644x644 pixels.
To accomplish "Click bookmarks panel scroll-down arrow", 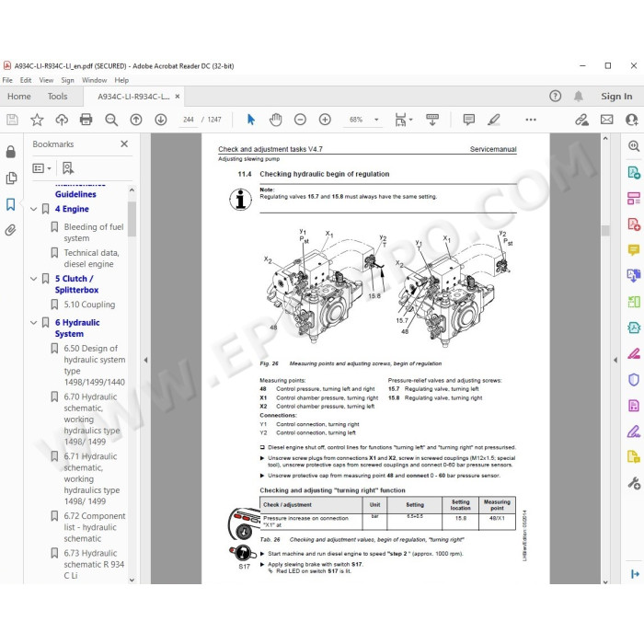I will 132,580.
